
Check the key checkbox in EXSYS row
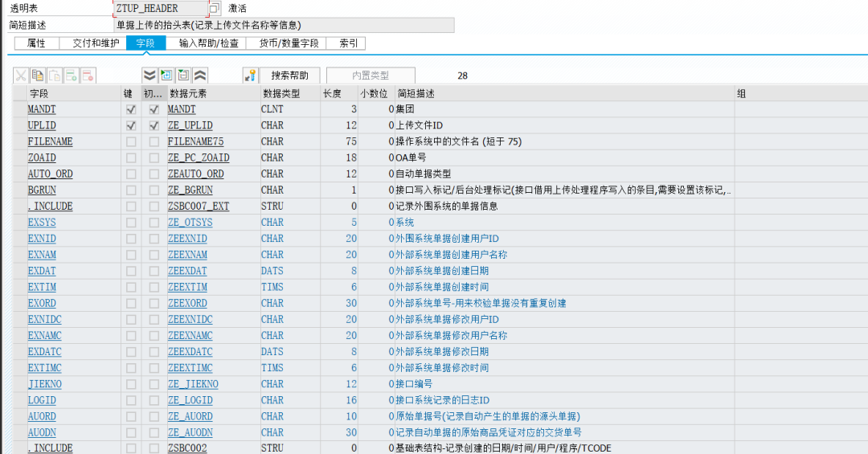pyautogui.click(x=131, y=223)
